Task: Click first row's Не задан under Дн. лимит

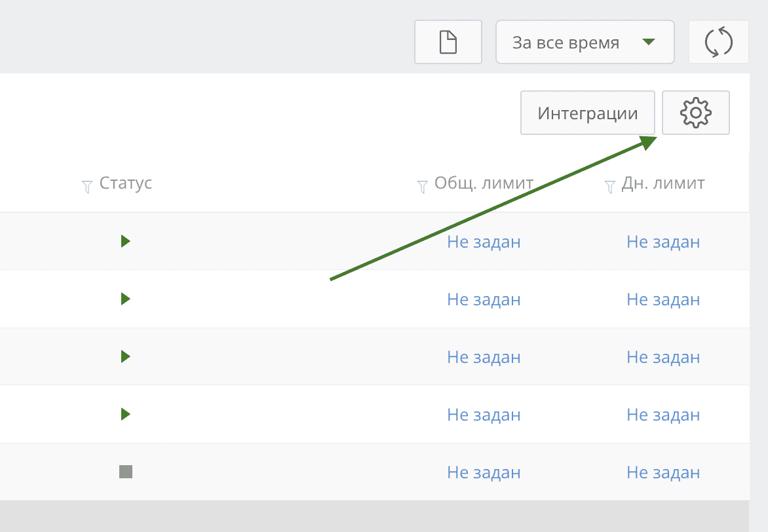Action: [x=663, y=242]
